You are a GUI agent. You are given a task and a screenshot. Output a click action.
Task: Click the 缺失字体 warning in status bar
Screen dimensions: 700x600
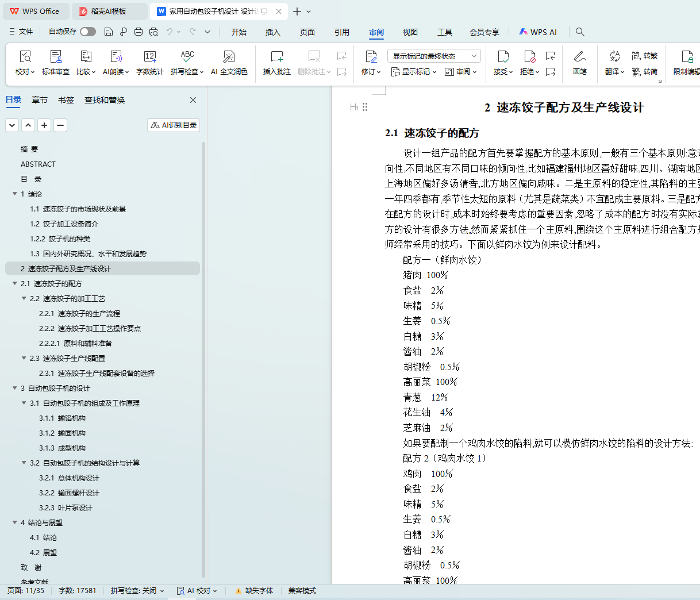click(254, 591)
